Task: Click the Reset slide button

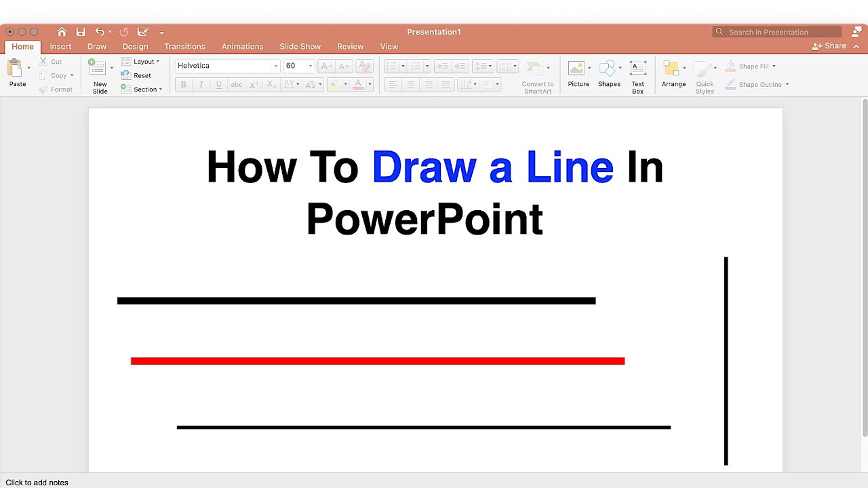Action: pyautogui.click(x=136, y=75)
